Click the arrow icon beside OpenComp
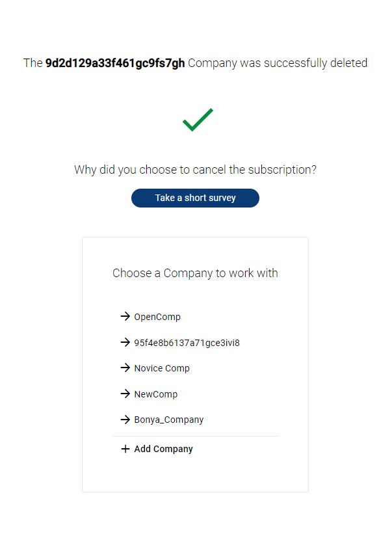Image resolution: width=392 pixels, height=536 pixels. pos(125,317)
